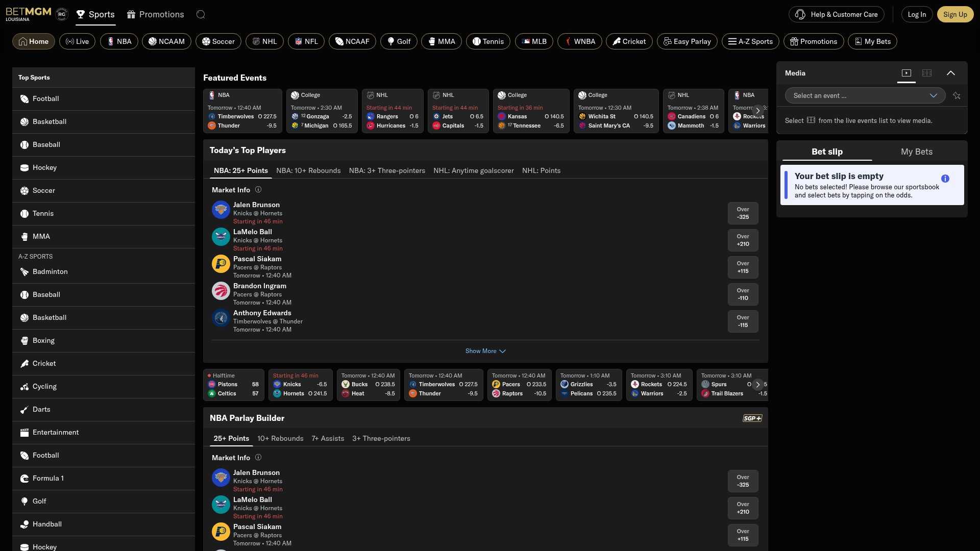Select NHL: Points tab
This screenshot has height=551, width=980.
(541, 170)
